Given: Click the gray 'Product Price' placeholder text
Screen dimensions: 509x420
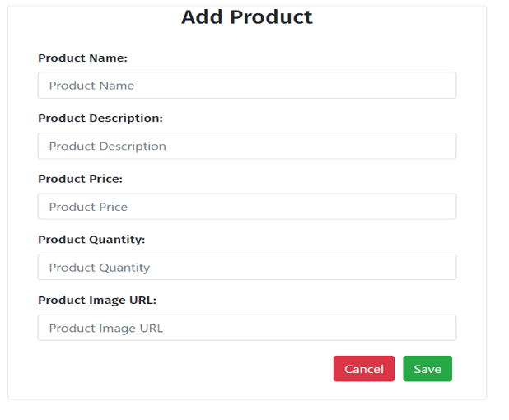Looking at the screenshot, I should (88, 207).
